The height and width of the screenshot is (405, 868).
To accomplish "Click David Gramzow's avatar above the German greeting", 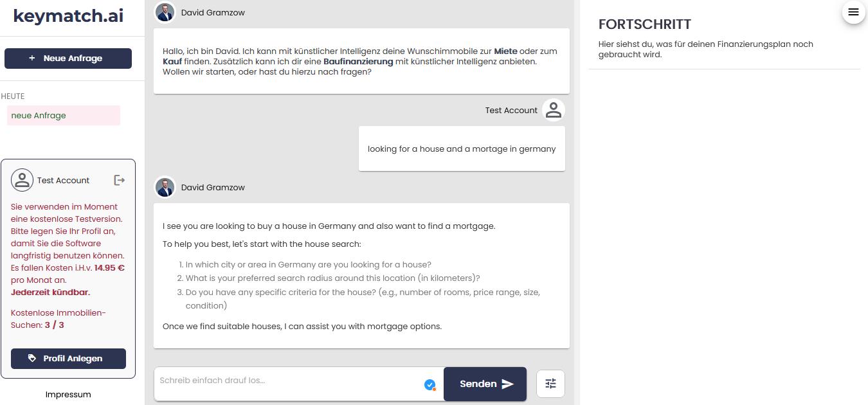I will [165, 12].
